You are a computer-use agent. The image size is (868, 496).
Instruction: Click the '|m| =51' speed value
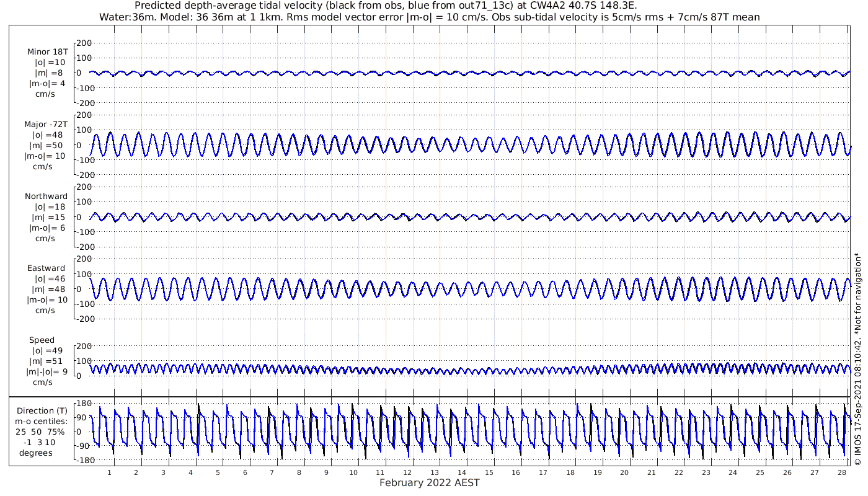coord(47,361)
